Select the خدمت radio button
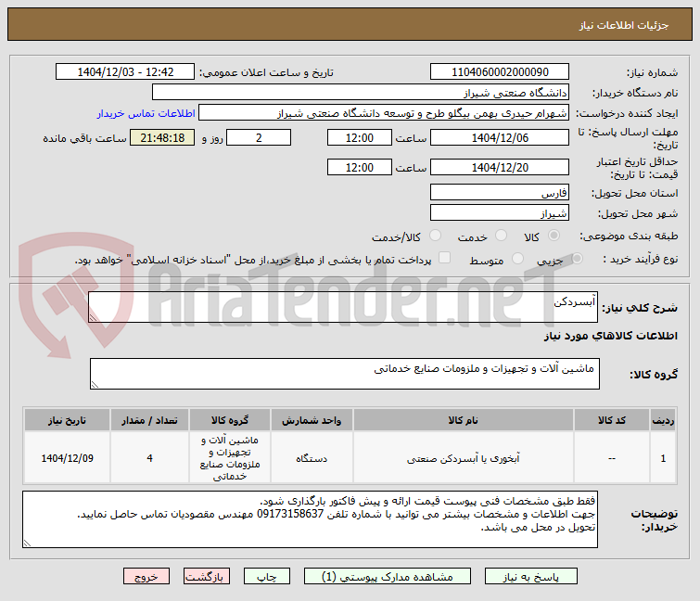 501,236
